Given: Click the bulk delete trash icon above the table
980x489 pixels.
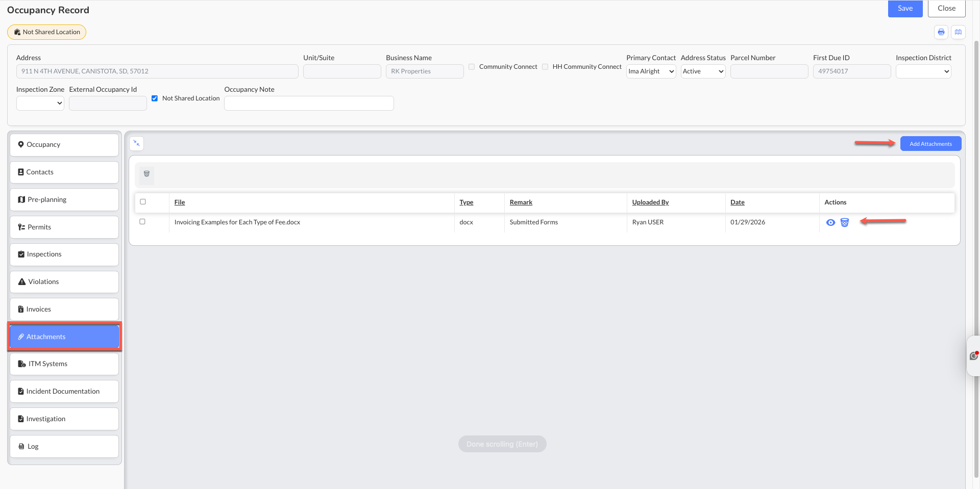Looking at the screenshot, I should 146,174.
